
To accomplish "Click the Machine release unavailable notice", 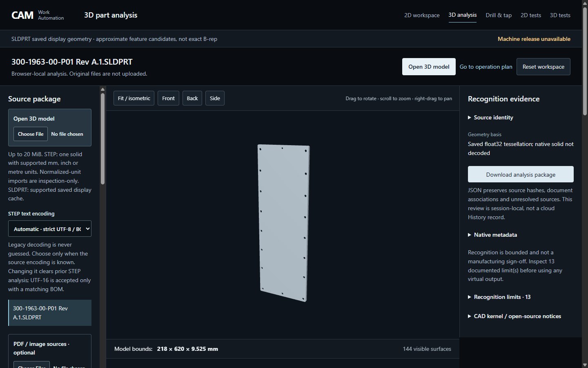I will 534,39.
